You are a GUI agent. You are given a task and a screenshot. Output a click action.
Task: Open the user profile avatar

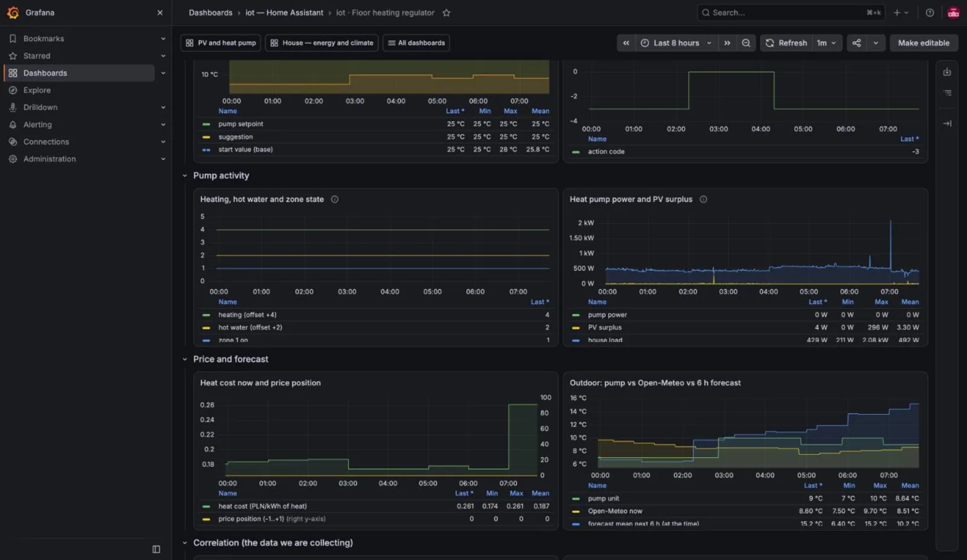coord(953,13)
